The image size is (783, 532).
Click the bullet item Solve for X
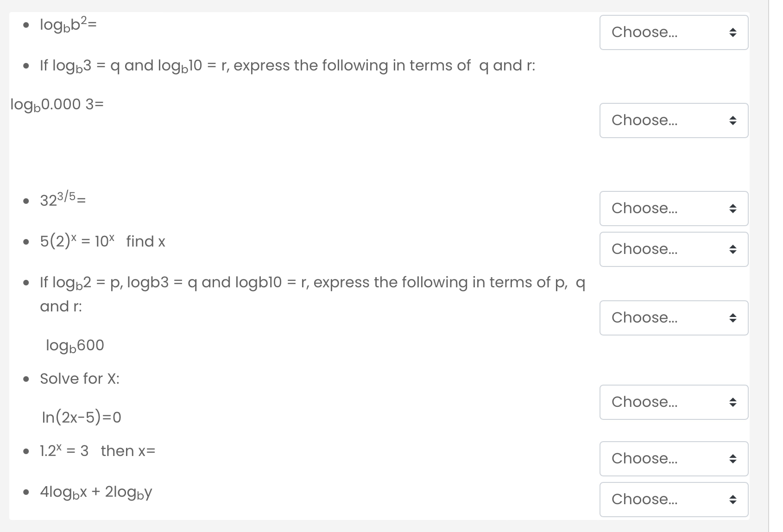pos(80,379)
